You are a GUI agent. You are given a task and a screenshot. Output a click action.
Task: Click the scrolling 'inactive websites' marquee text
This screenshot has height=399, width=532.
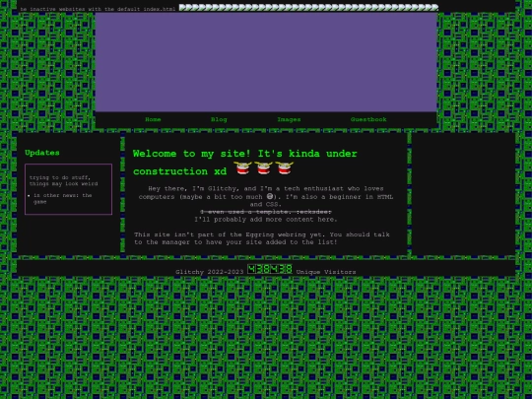coord(98,9)
